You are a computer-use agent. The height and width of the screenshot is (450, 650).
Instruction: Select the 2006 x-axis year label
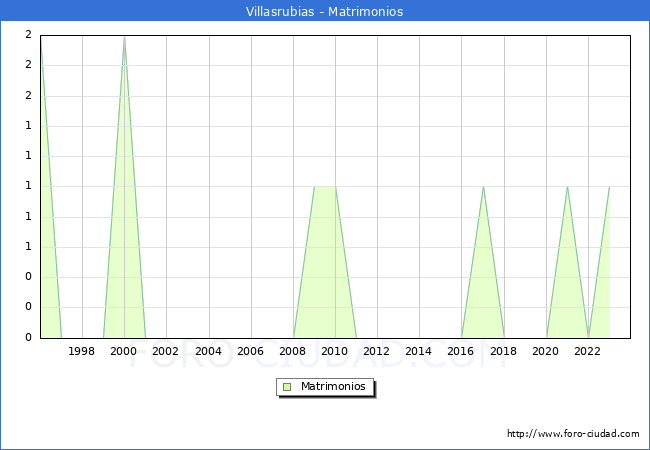point(250,351)
